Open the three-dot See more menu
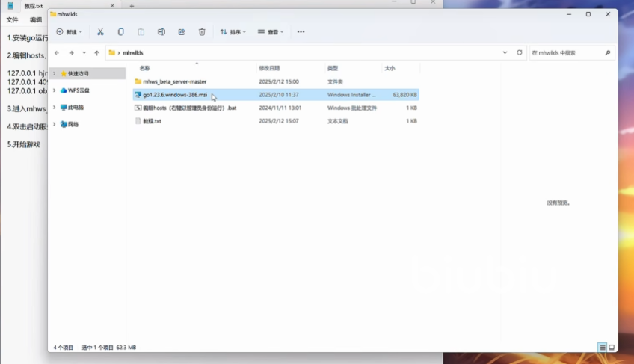The image size is (634, 364). point(301,32)
